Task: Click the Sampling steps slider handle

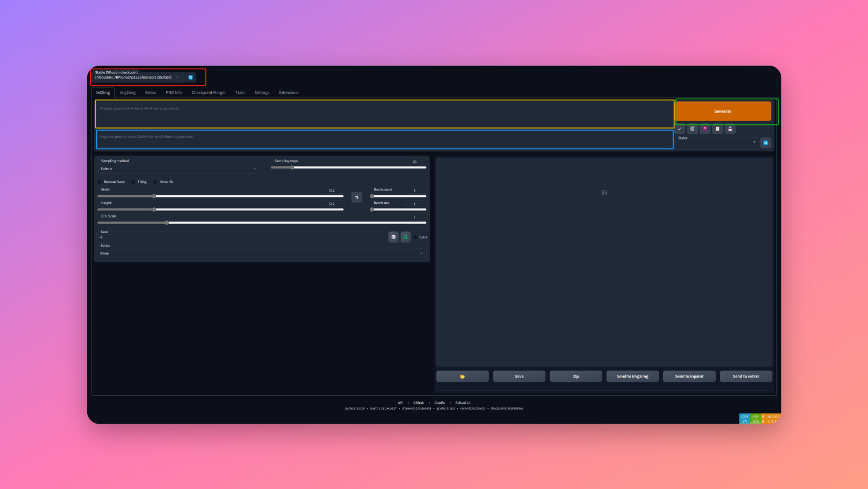Action: [x=292, y=168]
